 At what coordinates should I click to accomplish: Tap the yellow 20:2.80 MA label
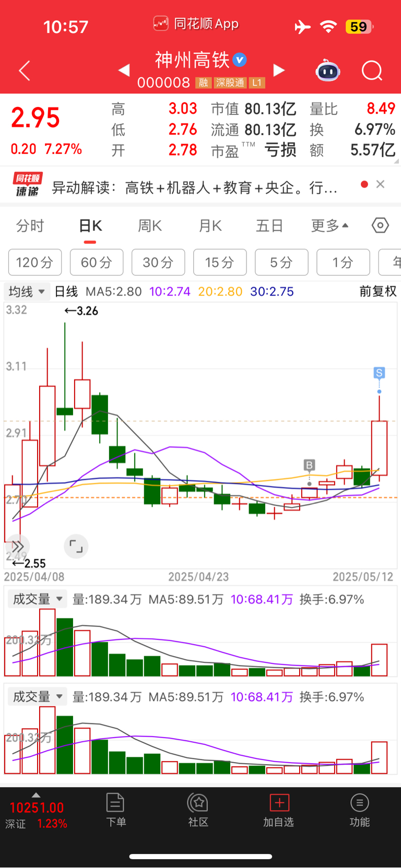(220, 291)
